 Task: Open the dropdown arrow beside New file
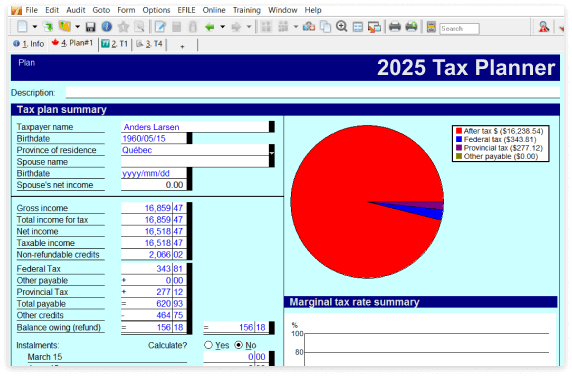click(x=35, y=27)
